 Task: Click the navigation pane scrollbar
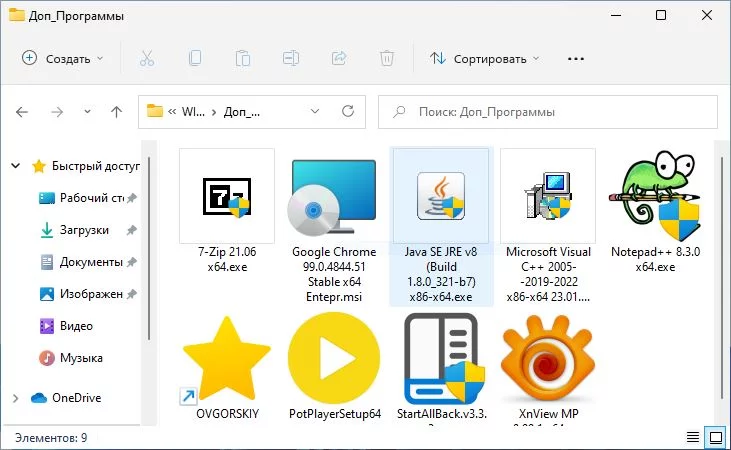coord(149,248)
